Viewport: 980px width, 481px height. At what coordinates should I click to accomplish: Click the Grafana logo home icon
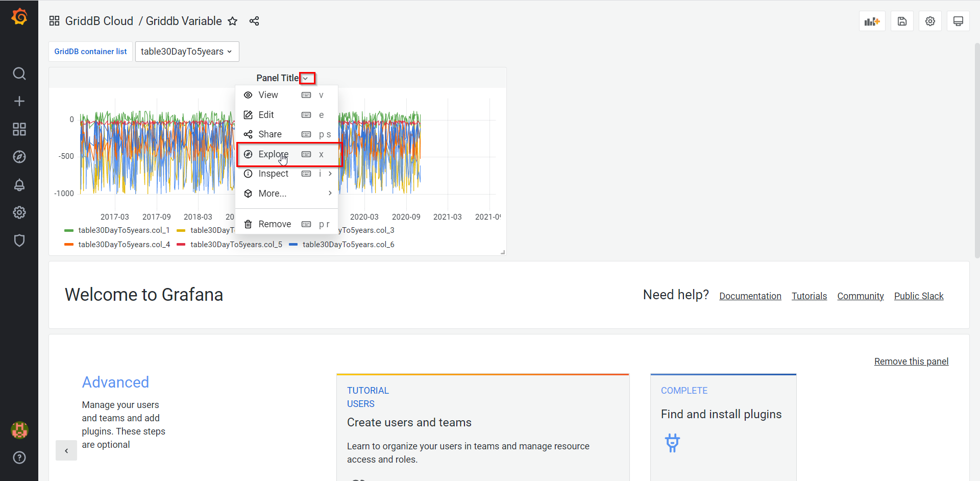pos(19,17)
